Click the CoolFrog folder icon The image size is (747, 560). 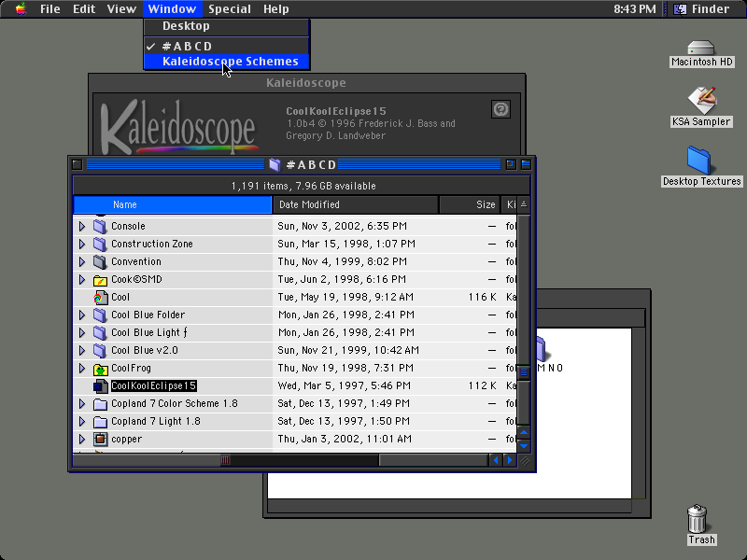tap(100, 368)
